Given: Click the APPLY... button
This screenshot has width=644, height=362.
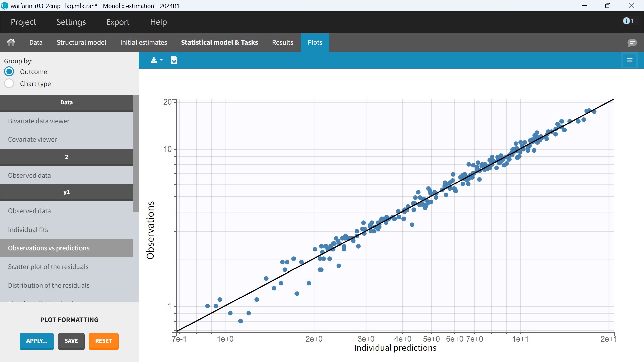Looking at the screenshot, I should (37, 341).
